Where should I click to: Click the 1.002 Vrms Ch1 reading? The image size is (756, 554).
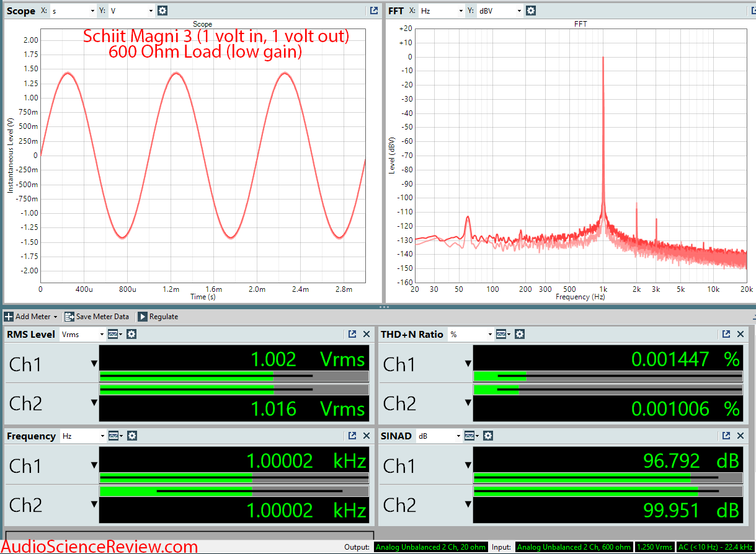tap(308, 359)
